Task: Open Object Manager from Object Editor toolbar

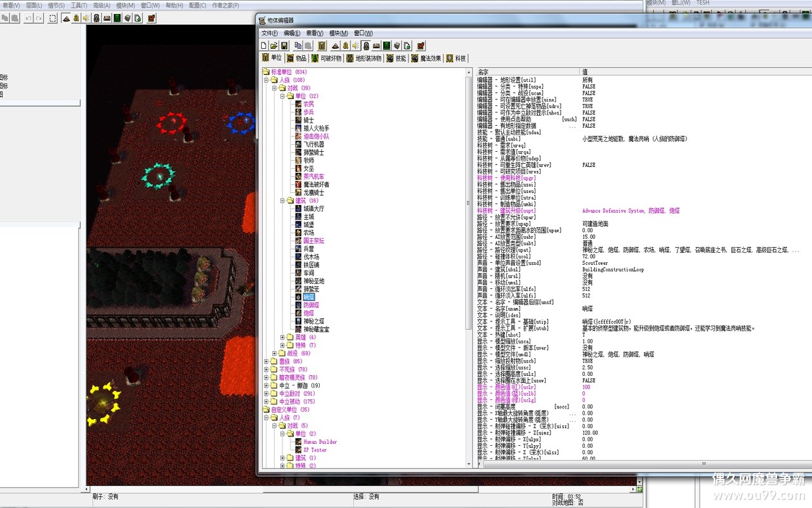Action: tap(396, 46)
